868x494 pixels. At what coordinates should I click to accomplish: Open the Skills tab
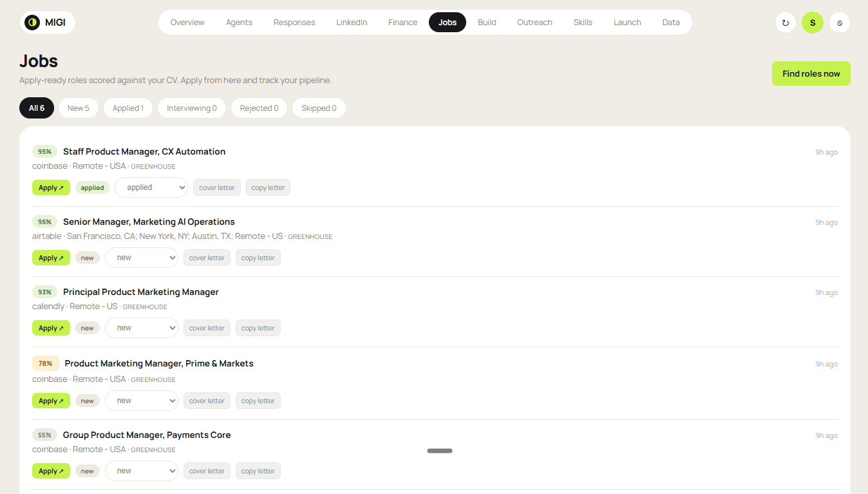(x=583, y=23)
